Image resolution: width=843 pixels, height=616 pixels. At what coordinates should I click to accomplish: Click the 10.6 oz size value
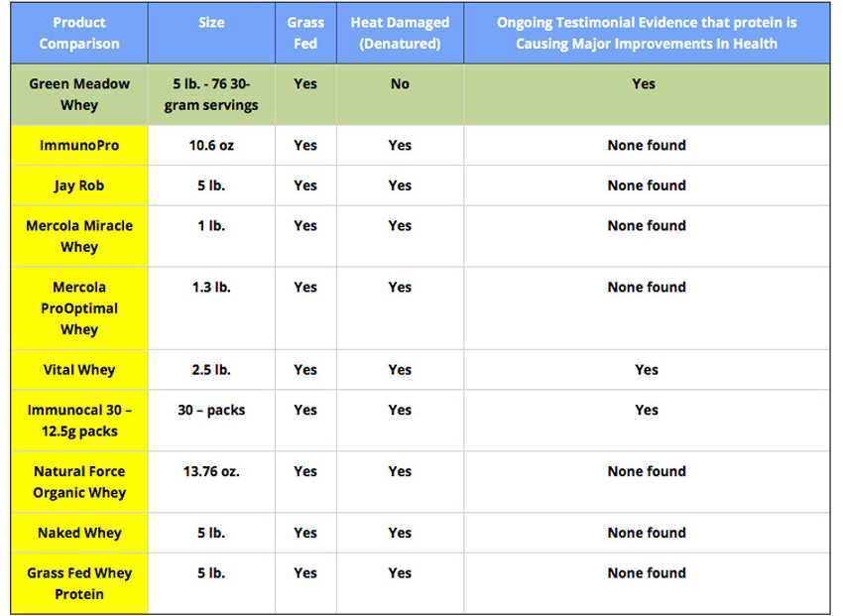pyautogui.click(x=211, y=145)
